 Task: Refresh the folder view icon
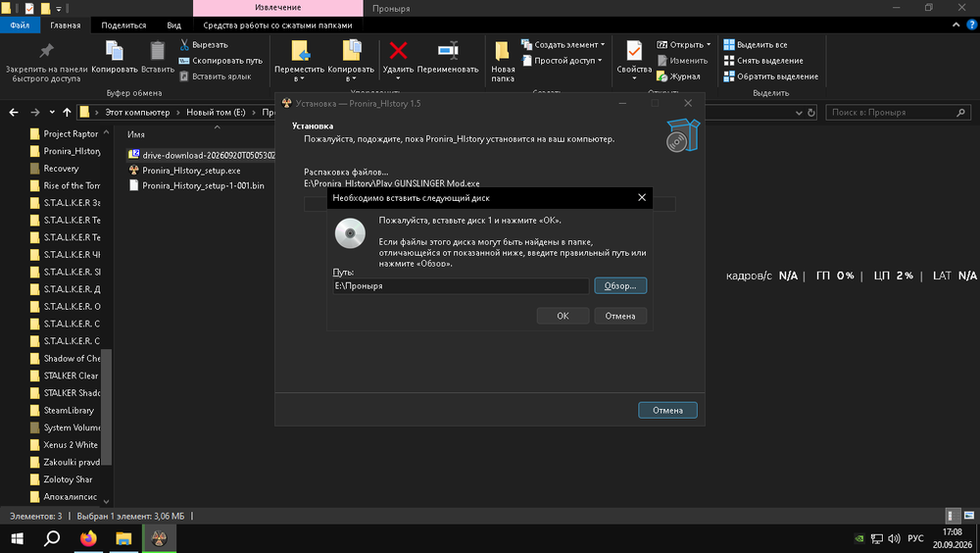pos(811,113)
